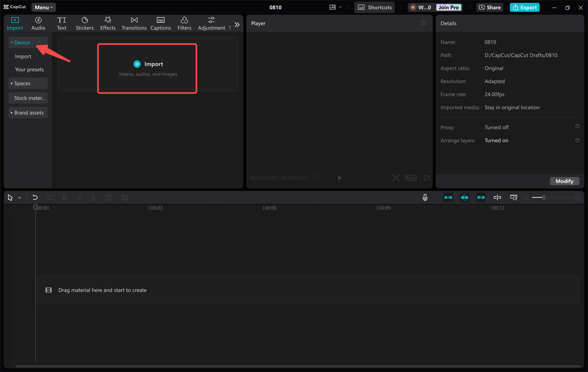Open the Audio panel

38,23
